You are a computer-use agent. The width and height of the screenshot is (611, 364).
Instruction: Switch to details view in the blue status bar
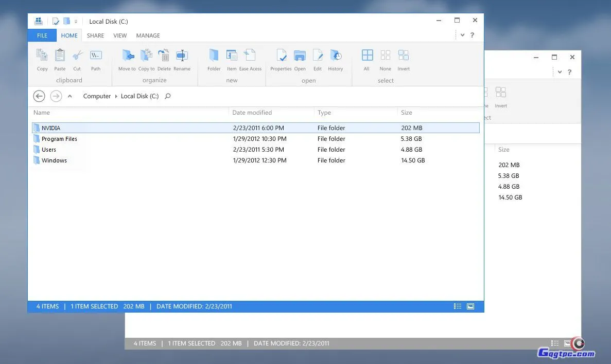click(458, 306)
